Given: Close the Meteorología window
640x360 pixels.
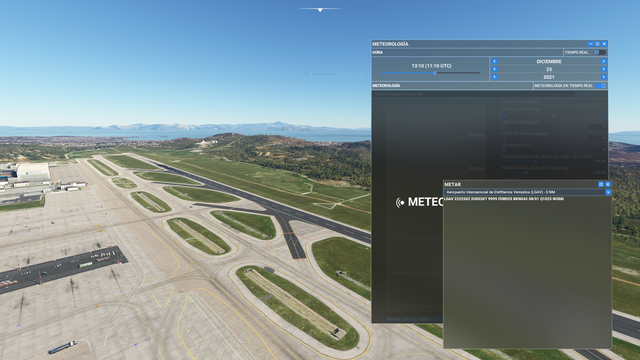Looking at the screenshot, I should (604, 44).
